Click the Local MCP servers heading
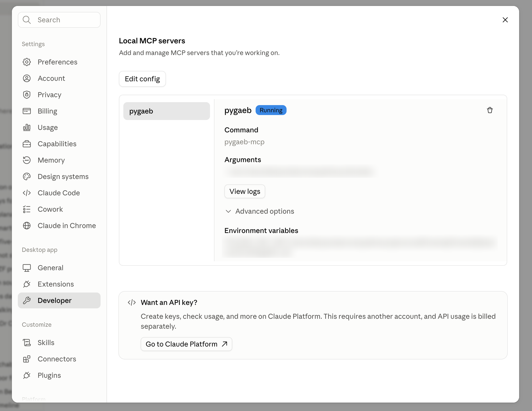The width and height of the screenshot is (532, 411). pyautogui.click(x=152, y=41)
